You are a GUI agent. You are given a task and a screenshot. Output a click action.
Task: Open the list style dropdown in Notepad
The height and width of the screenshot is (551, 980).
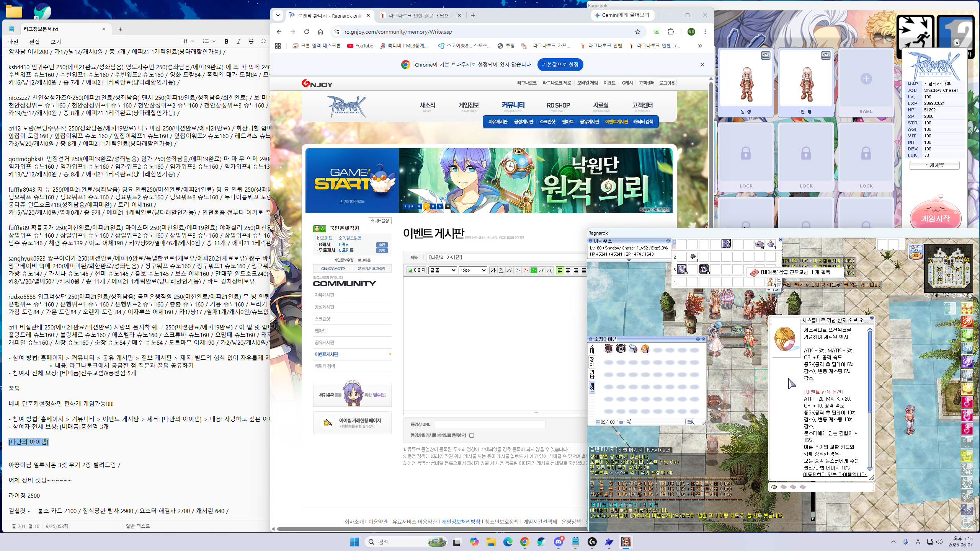(209, 41)
